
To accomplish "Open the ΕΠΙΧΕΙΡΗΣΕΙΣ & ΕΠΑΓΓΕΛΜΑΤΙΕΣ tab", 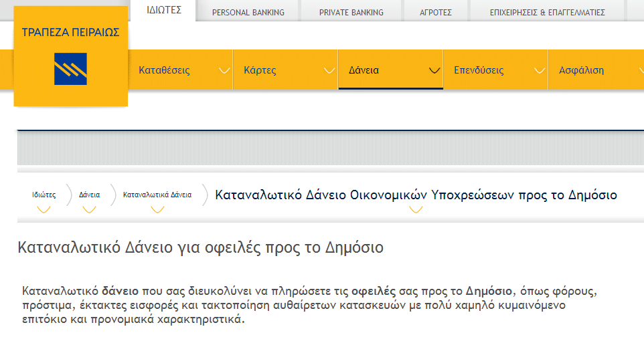I will coord(547,13).
